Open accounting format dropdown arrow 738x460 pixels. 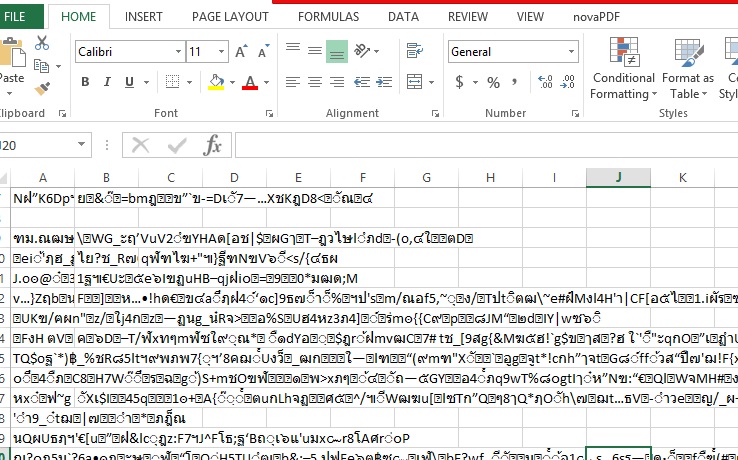tap(475, 83)
